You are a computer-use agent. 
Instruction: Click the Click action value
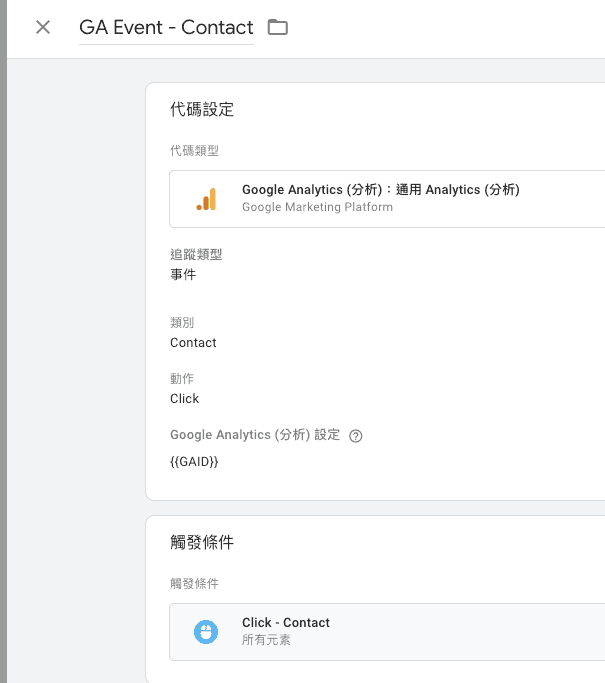(x=184, y=399)
